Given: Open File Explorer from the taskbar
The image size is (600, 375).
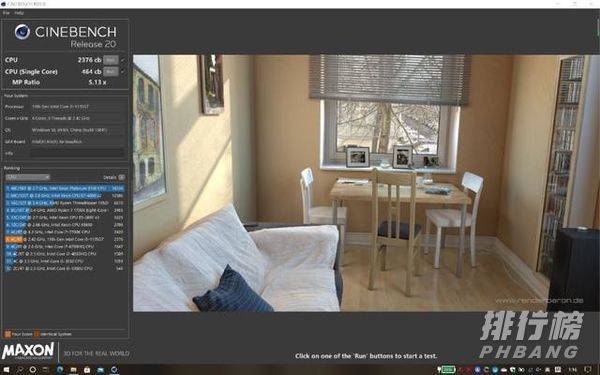Looking at the screenshot, I should [x=73, y=370].
